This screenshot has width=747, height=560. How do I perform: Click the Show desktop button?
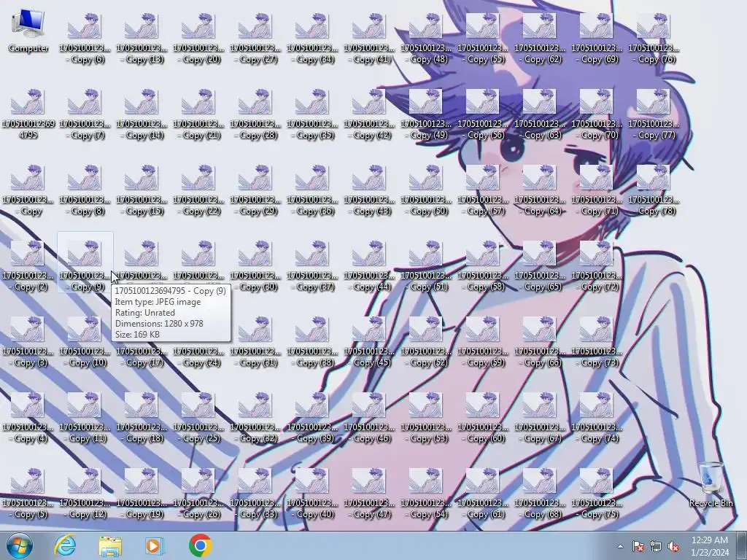[741, 545]
